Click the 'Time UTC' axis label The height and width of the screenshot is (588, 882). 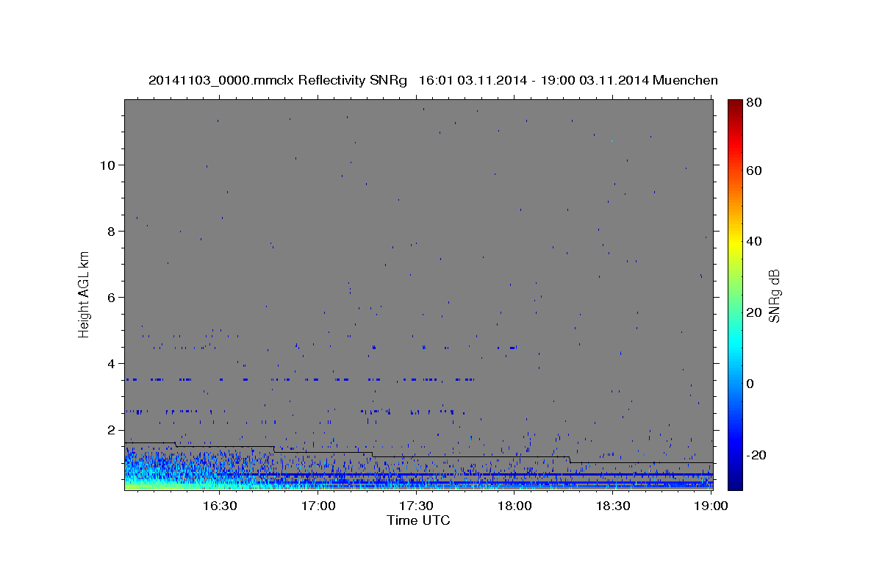418,520
